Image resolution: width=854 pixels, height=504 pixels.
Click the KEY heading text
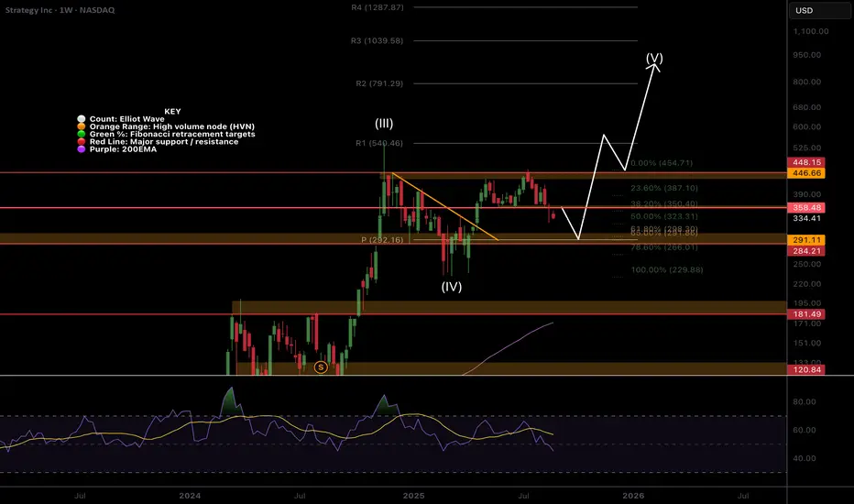coord(172,111)
